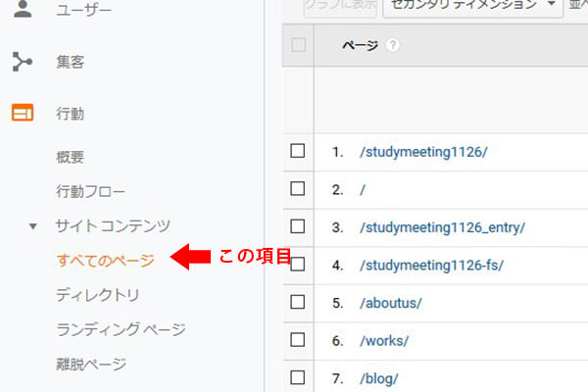Screen dimensions: 588x392
Task: Click the orange Behavior icon
Action: pos(22,114)
